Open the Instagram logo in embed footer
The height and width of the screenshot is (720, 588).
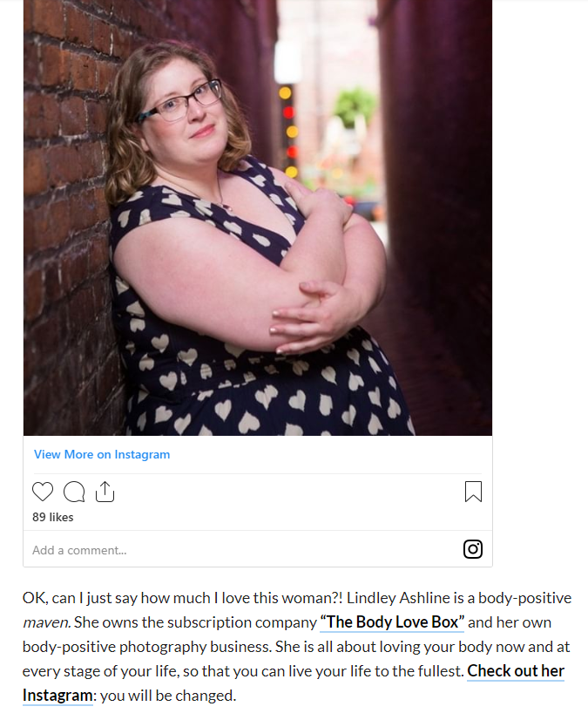(x=473, y=549)
